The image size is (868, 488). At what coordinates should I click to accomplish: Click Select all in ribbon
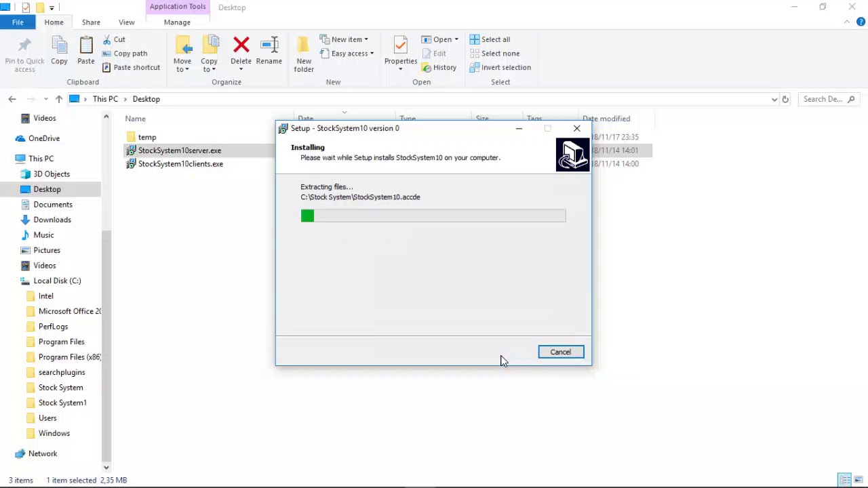pos(490,39)
